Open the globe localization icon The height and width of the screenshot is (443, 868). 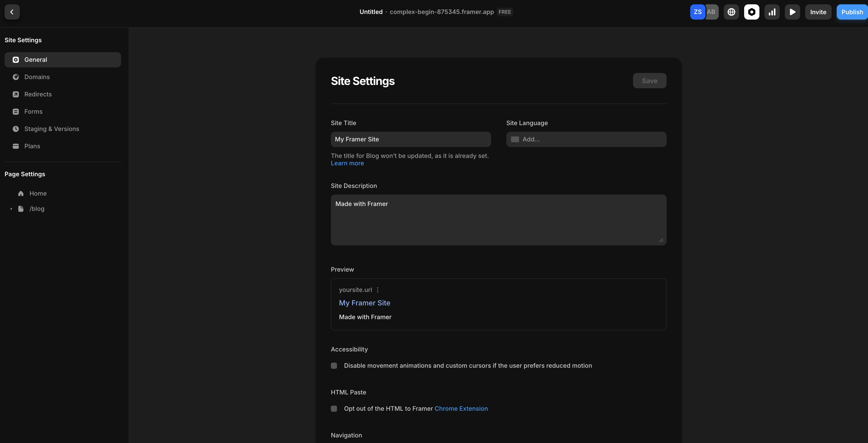pyautogui.click(x=731, y=12)
